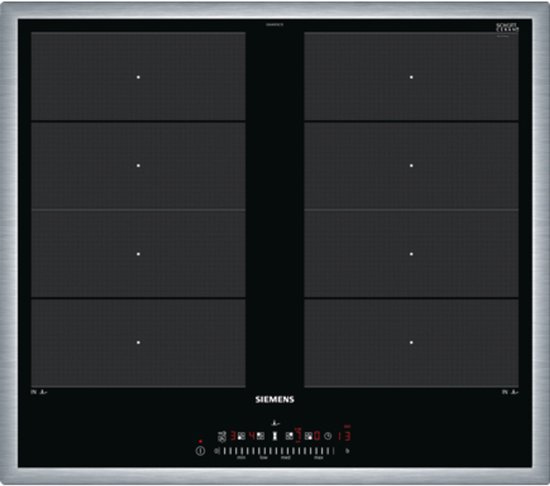Select the front-left cooking zone icon
550x486 pixels.
(241, 436)
